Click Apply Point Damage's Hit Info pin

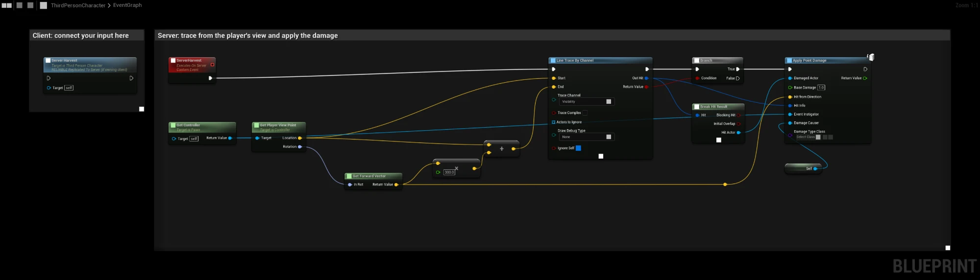(x=790, y=105)
